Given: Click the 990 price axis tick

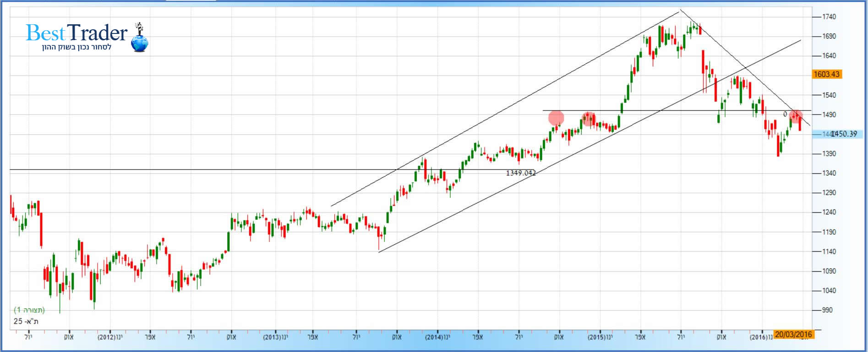Looking at the screenshot, I should [827, 310].
